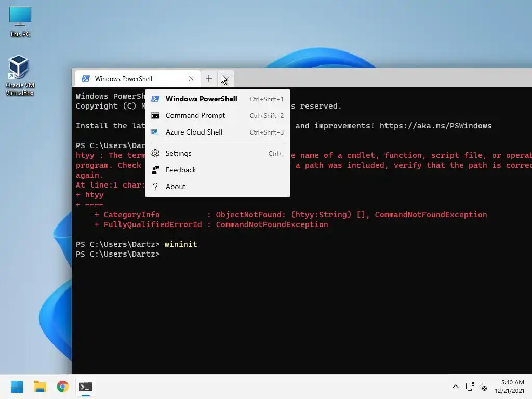Click the Feedback person icon

[x=155, y=170]
